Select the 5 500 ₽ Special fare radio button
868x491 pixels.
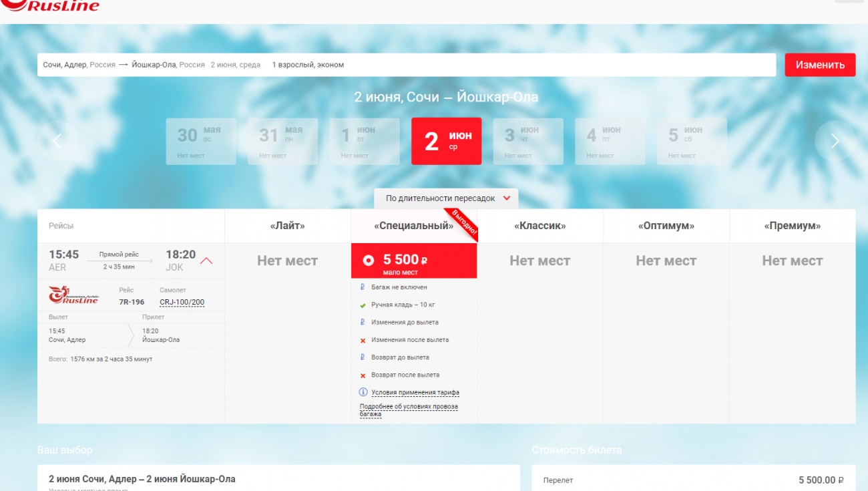(369, 260)
